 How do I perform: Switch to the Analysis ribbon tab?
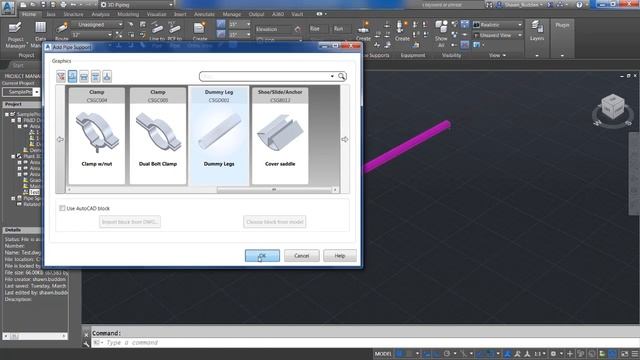(x=100, y=14)
